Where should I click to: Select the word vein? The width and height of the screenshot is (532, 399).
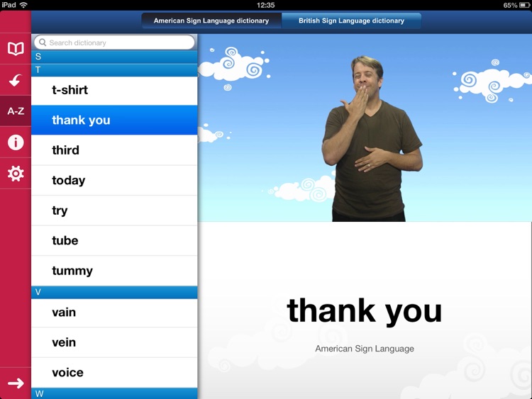tap(114, 342)
